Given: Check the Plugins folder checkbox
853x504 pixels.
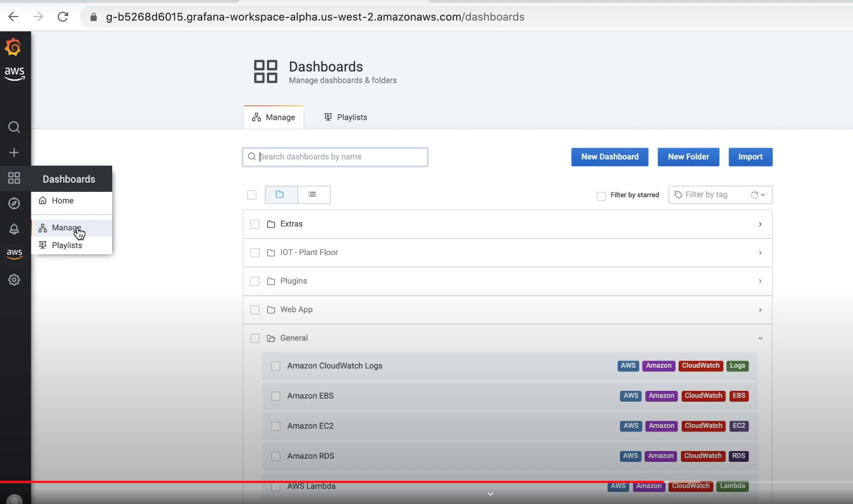Looking at the screenshot, I should pos(255,281).
